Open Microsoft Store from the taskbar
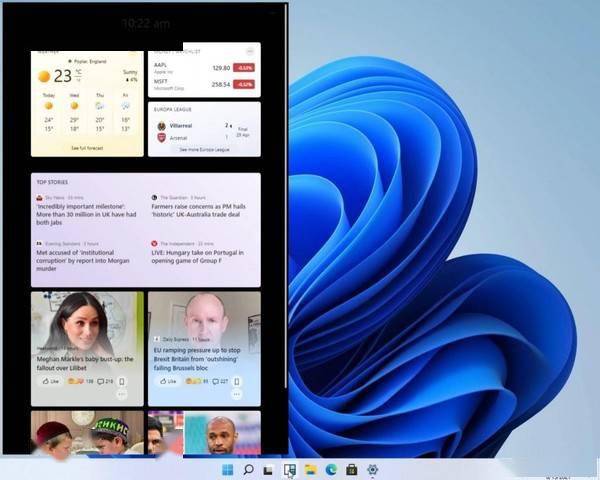 point(352,470)
